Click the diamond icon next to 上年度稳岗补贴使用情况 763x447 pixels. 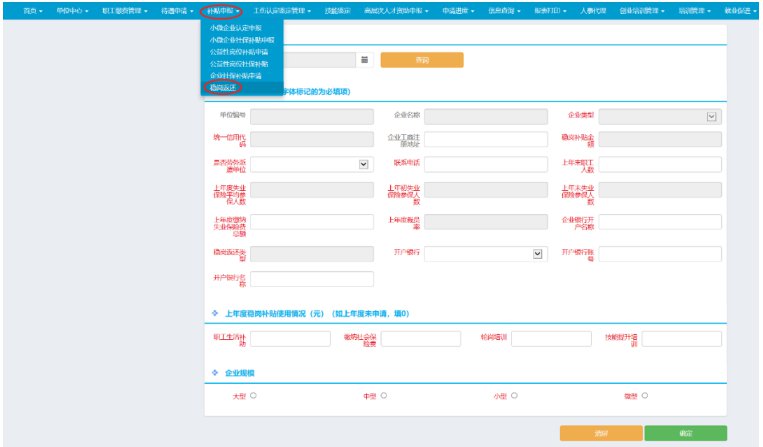215,313
